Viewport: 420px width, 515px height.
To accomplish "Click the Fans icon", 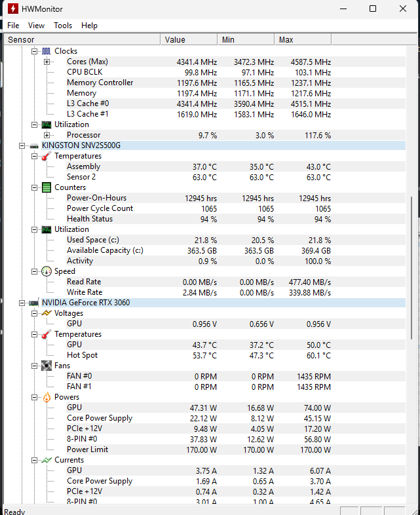I will coord(47,366).
